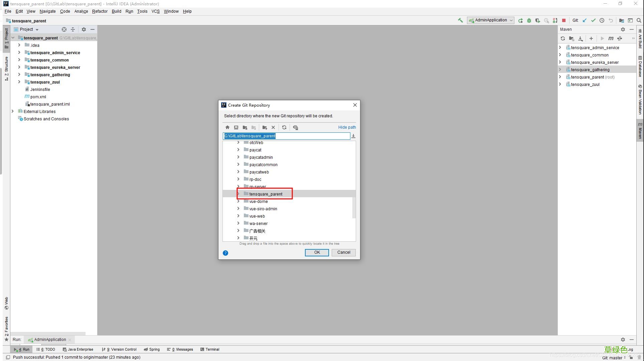Click the Debug bug icon
The image size is (644, 361).
coord(529,20)
